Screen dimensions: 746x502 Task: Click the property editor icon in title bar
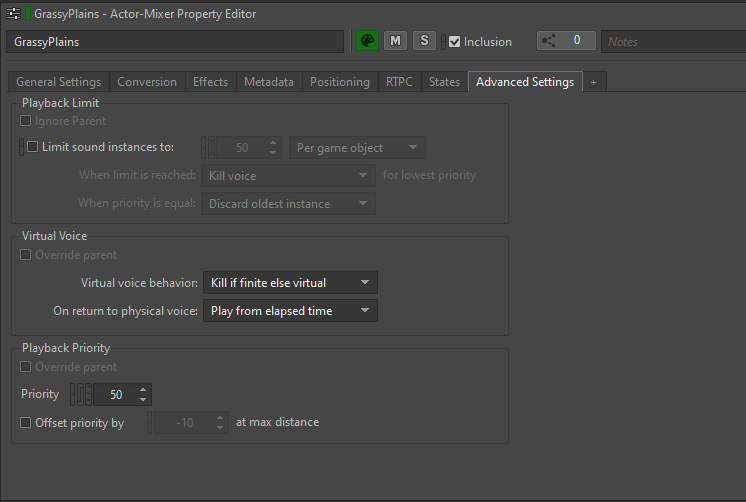click(13, 14)
